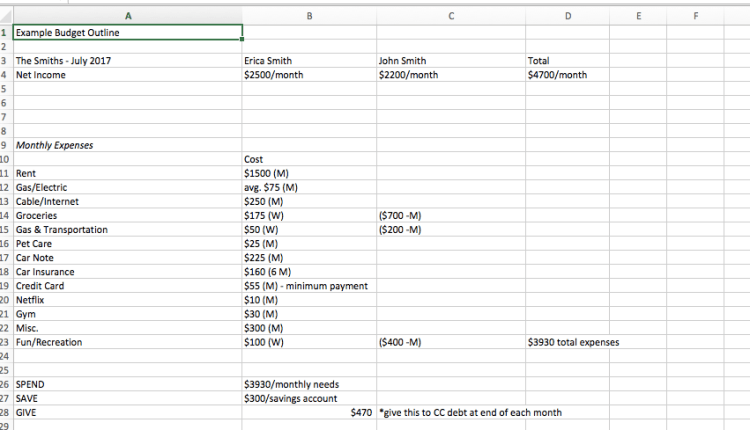Select the Netflix '$10 (M)' cell

[x=309, y=299]
